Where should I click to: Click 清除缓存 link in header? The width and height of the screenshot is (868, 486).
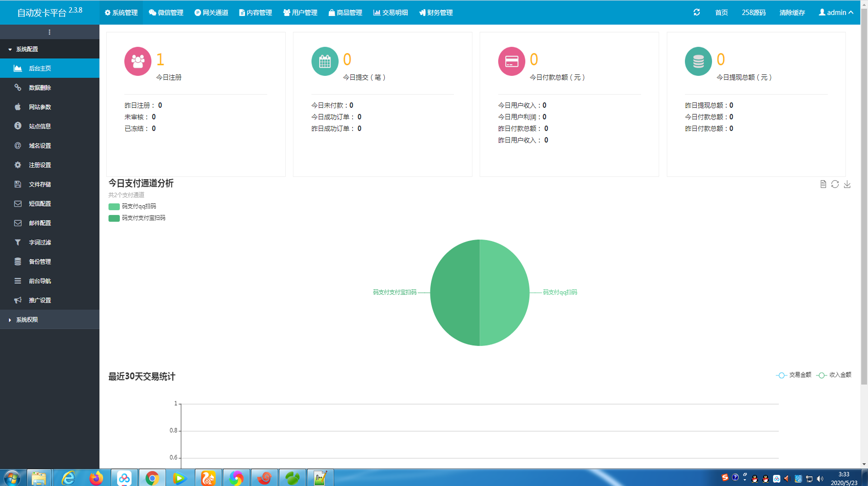click(792, 13)
